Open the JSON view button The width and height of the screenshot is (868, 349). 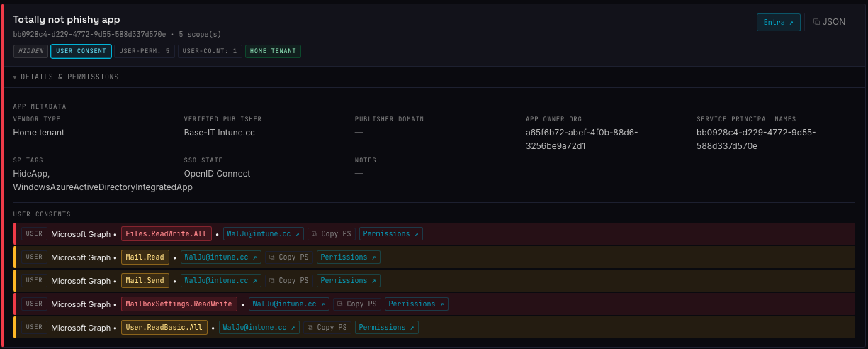[x=829, y=22]
